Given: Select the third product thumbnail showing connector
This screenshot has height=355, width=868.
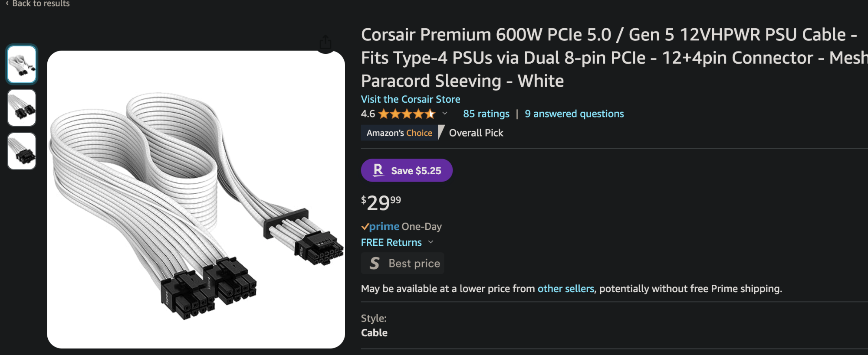Looking at the screenshot, I should 22,151.
